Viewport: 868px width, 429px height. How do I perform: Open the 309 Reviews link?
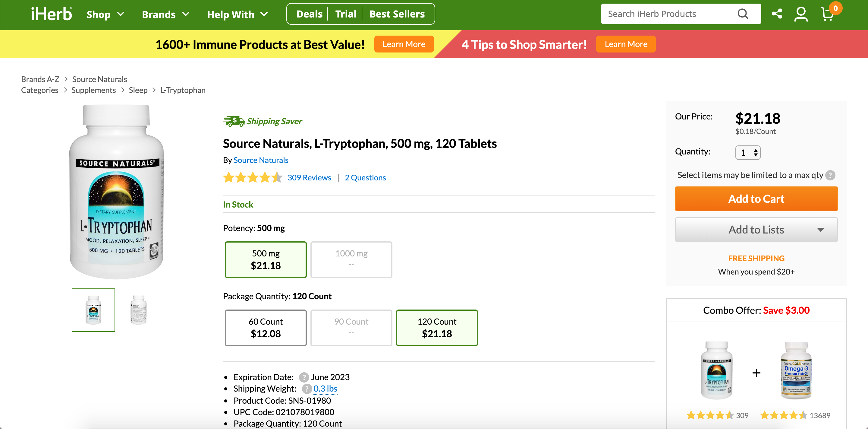tap(309, 178)
